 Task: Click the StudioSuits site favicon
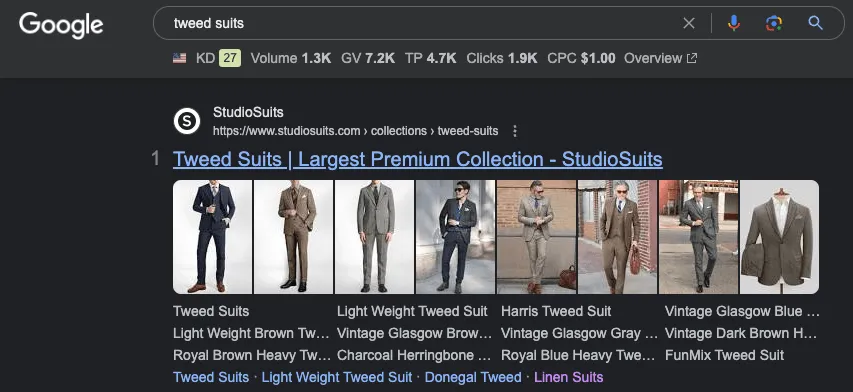point(187,121)
